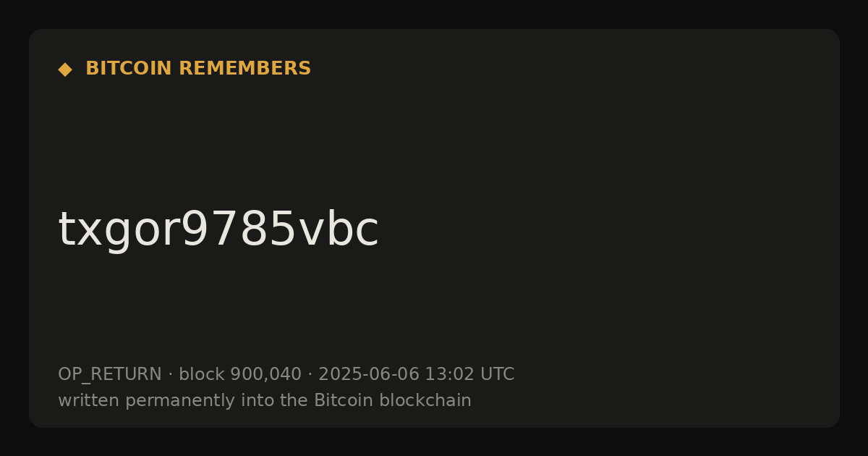The height and width of the screenshot is (456, 868).
Task: Click the written permanently caption line
Action: coord(265,400)
